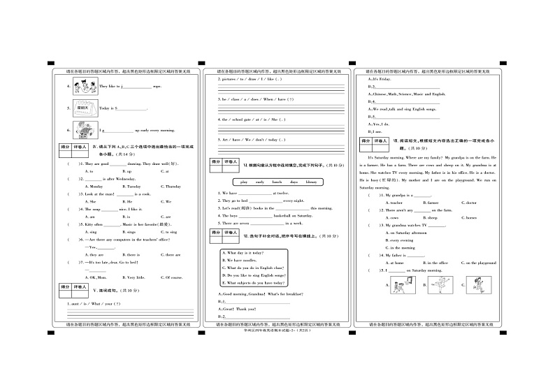Viewport: 555px width, 392px height.
Task: Click dialogue option 'B. We have noodles.'
Action: tap(240, 260)
